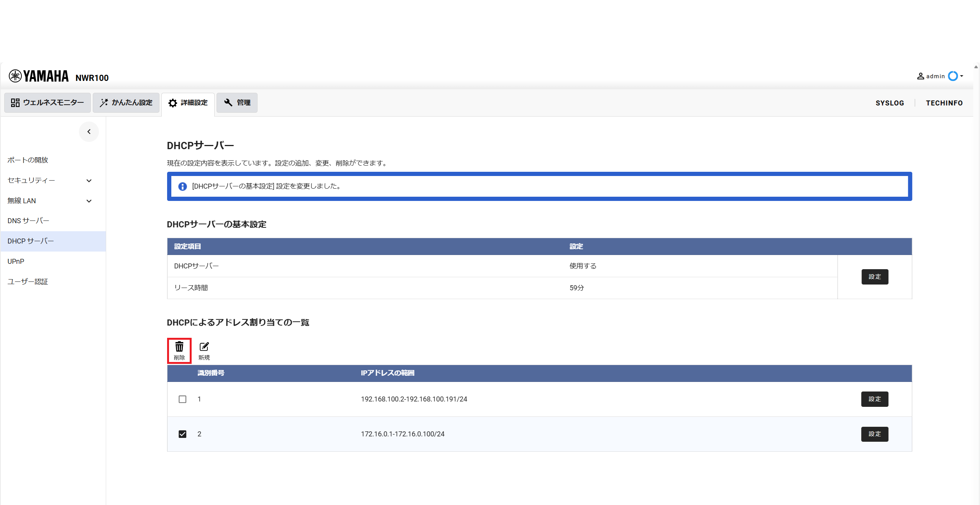Check the checkbox for ID 1
Viewport: 980px width, 505px height.
(182, 399)
